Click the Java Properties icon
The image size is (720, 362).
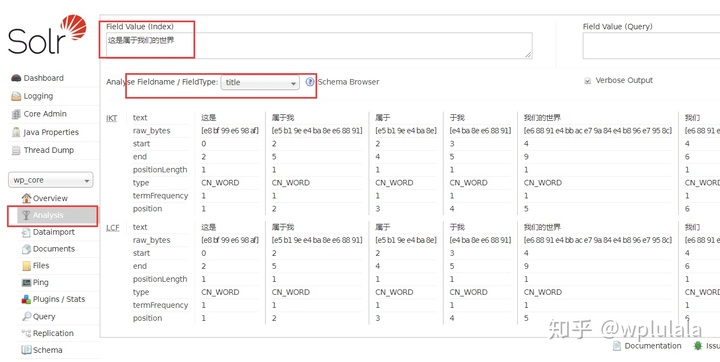[16, 132]
